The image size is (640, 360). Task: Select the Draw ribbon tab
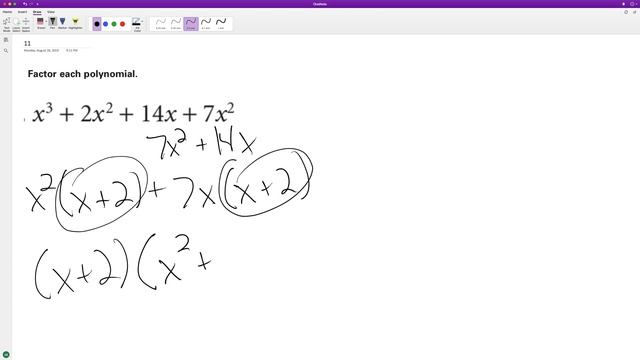coord(37,12)
